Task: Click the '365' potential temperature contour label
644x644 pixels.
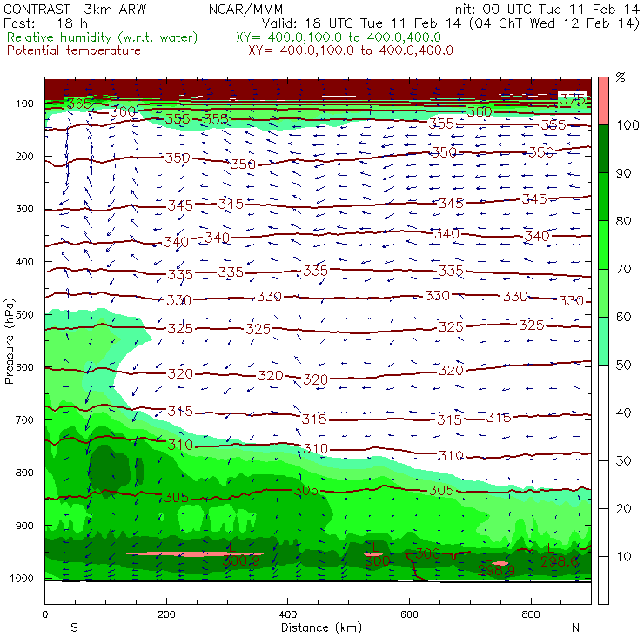Action: (x=79, y=104)
